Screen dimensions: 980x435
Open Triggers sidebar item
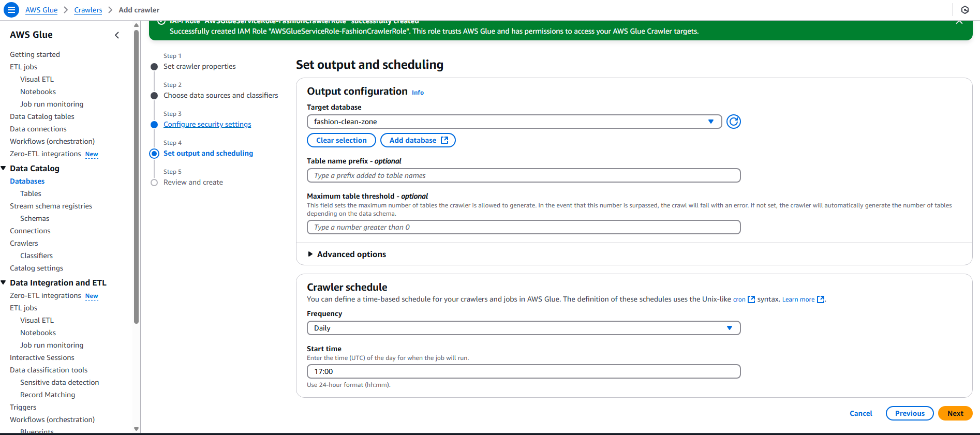23,407
